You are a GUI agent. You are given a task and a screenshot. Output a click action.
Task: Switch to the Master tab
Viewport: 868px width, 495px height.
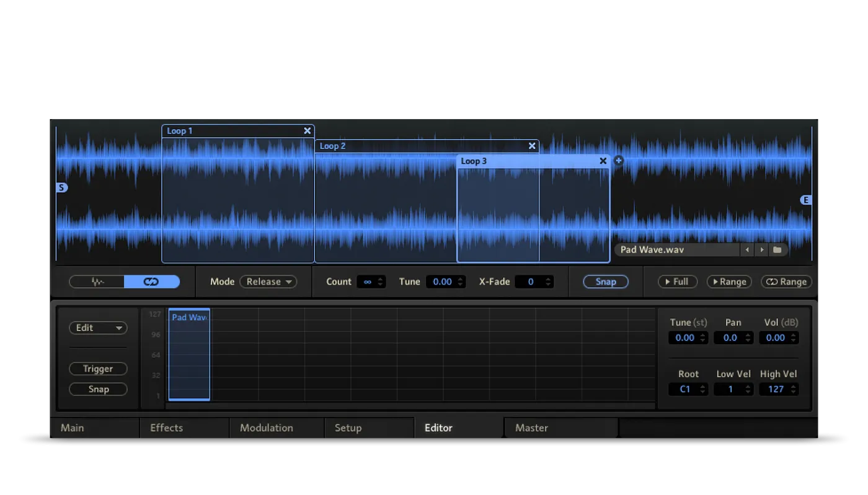pos(562,428)
